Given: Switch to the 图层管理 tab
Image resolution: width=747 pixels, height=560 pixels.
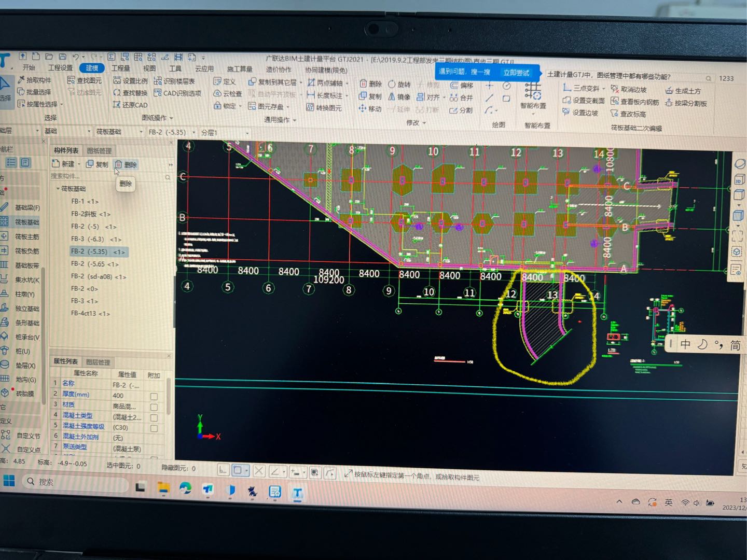Looking at the screenshot, I should (98, 362).
